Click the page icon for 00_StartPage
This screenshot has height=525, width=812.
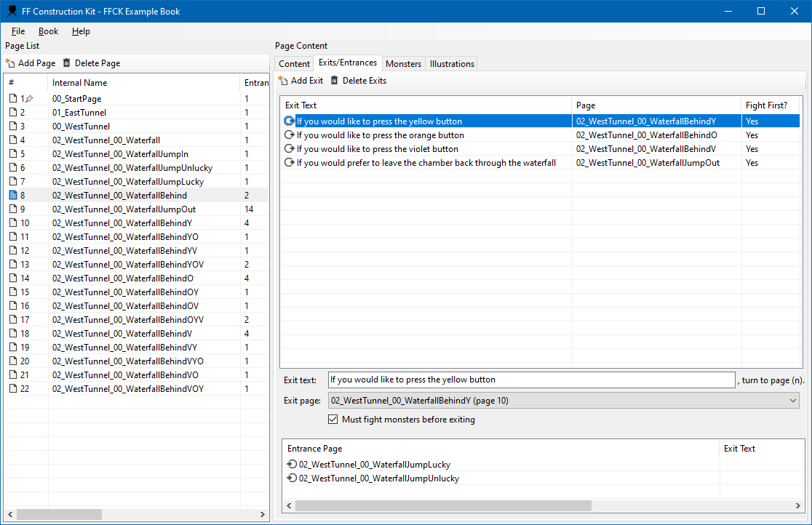[x=12, y=99]
